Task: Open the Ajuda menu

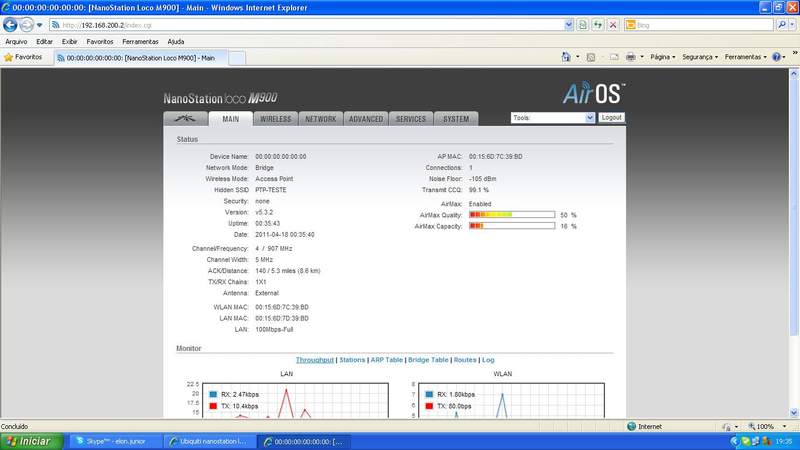Action: click(176, 41)
